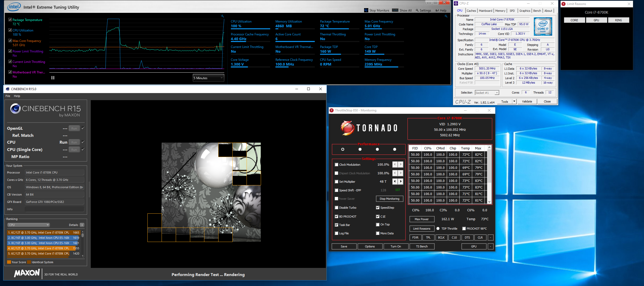
Task: Click Clock Modulation decrease arrow in ThrottleStop
Action: click(395, 165)
